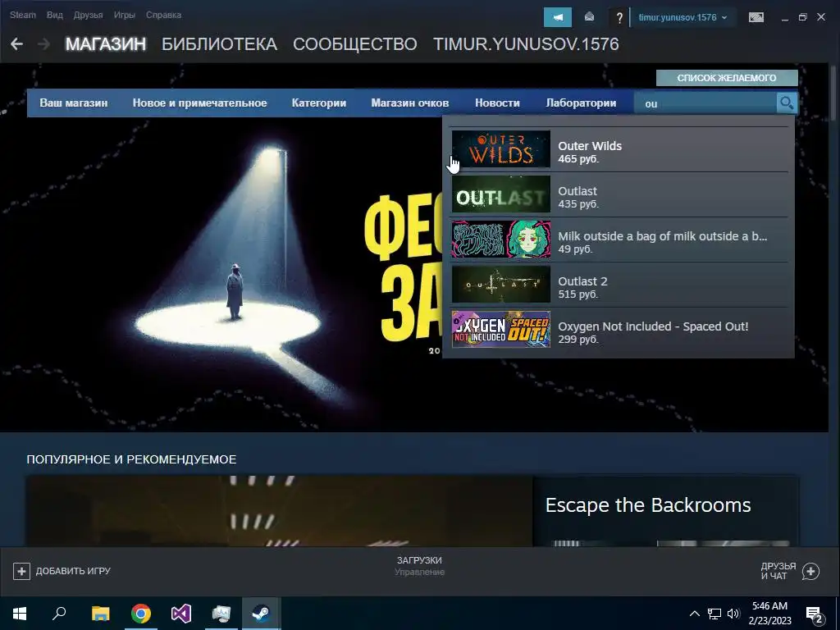Open Новости link
This screenshot has height=630, width=840.
497,103
